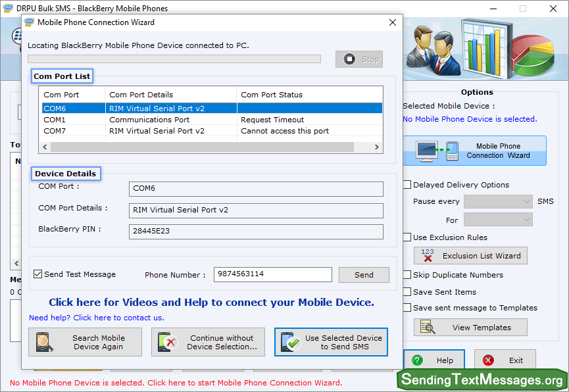Click the left scroll arrow in main window list
Viewport: 569px width, 392px height.
click(16, 263)
